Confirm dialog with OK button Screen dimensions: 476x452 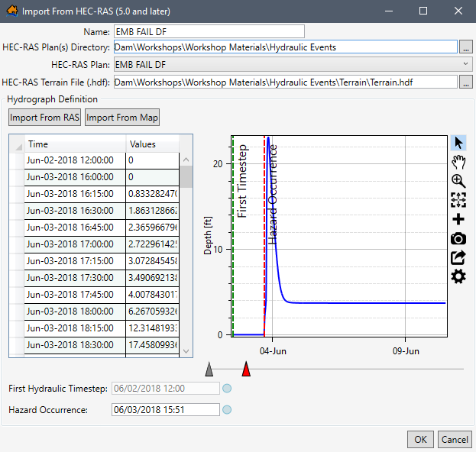click(x=420, y=439)
